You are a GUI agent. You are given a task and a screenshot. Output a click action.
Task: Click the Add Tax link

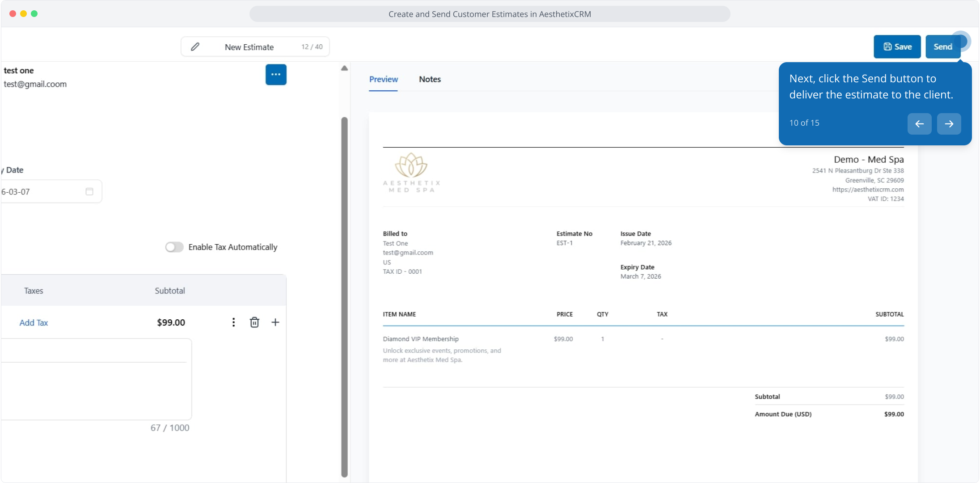click(34, 322)
